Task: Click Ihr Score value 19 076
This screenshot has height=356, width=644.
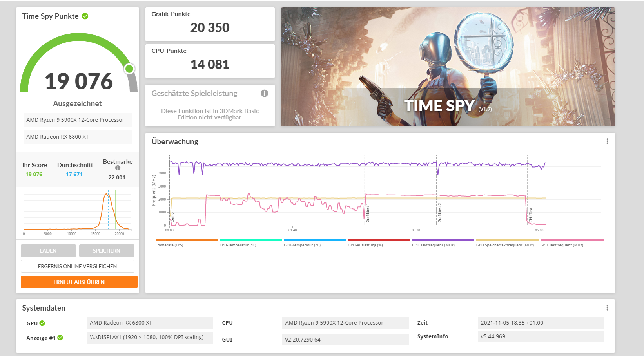Action: click(x=34, y=174)
